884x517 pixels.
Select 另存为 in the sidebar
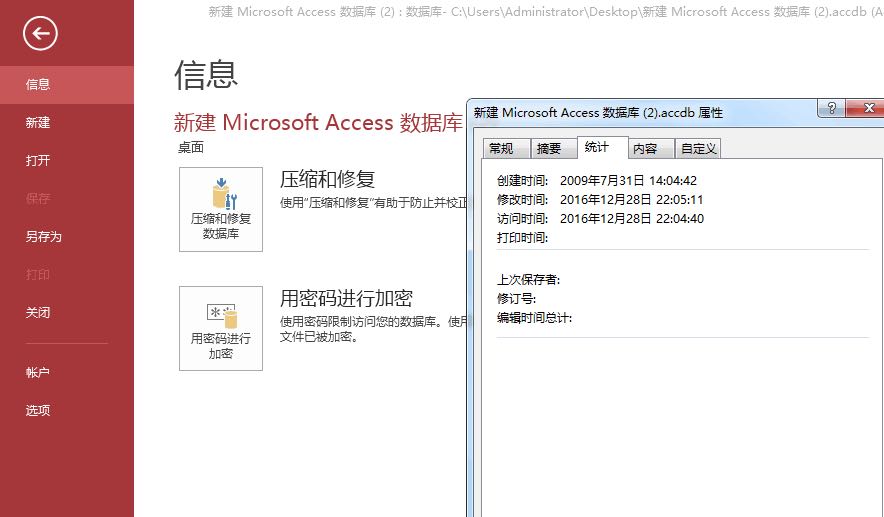coord(67,237)
